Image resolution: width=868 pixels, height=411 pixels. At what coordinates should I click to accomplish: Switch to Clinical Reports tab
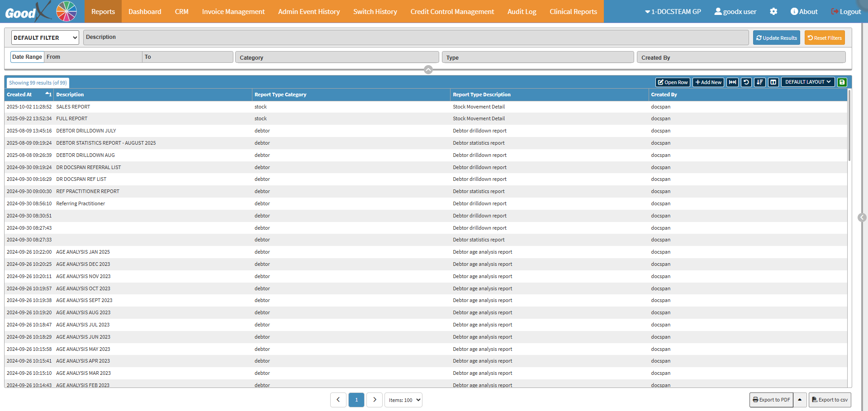tap(573, 12)
